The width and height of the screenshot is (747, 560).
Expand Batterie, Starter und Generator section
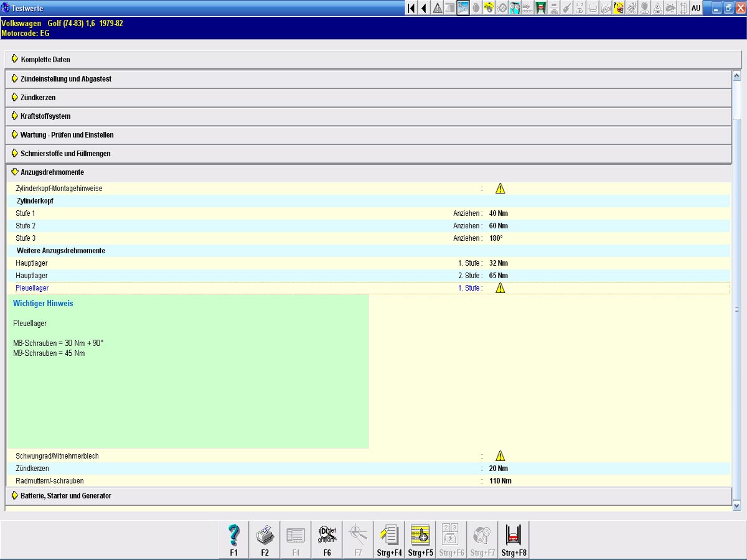pos(65,496)
